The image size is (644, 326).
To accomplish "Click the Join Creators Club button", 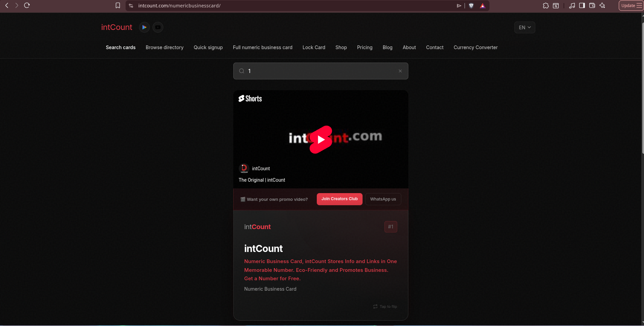I will (x=340, y=199).
